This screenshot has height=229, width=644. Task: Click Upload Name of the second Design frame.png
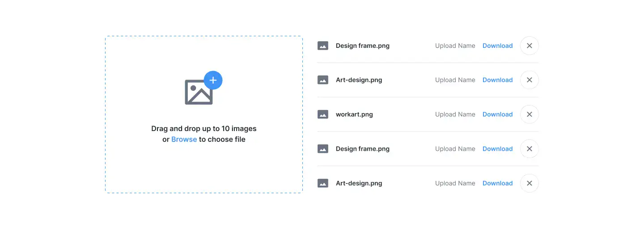pyautogui.click(x=455, y=149)
